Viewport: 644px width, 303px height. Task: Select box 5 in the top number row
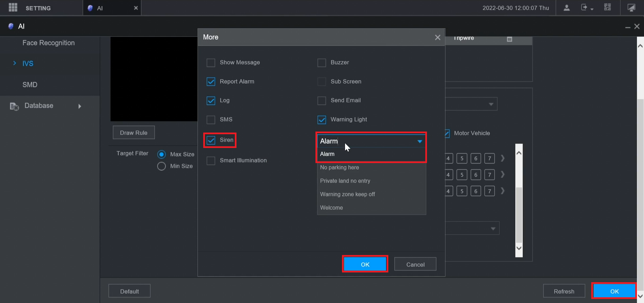(462, 158)
